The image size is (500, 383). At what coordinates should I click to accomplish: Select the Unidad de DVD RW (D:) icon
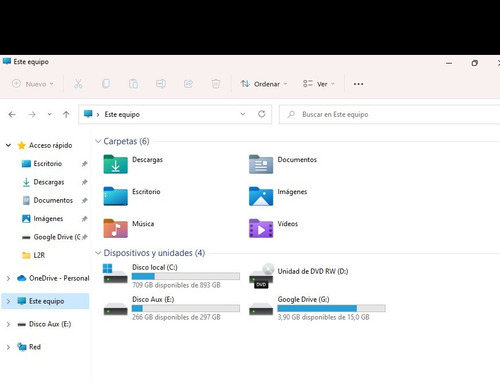pos(261,276)
